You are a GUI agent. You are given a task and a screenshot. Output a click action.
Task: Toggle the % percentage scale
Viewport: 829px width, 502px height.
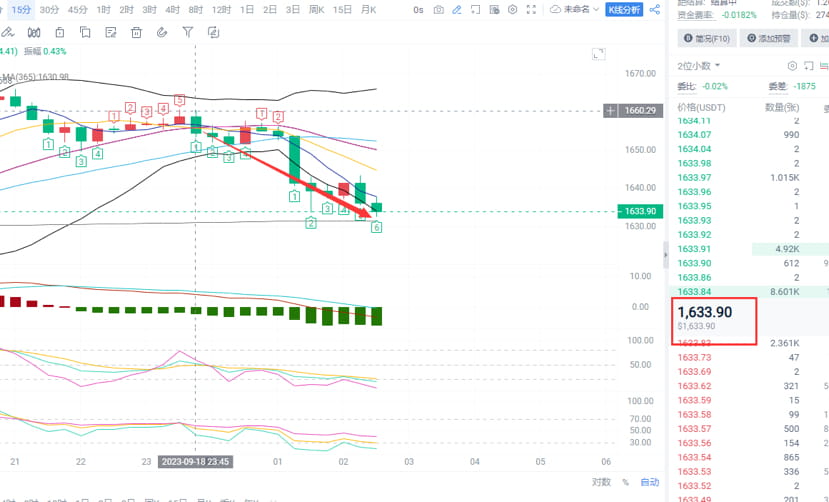pos(626,482)
